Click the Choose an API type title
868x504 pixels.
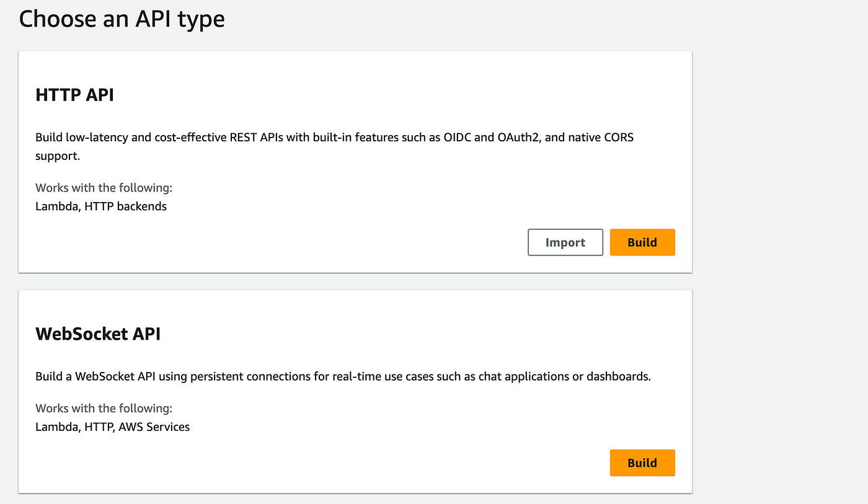[x=122, y=19]
